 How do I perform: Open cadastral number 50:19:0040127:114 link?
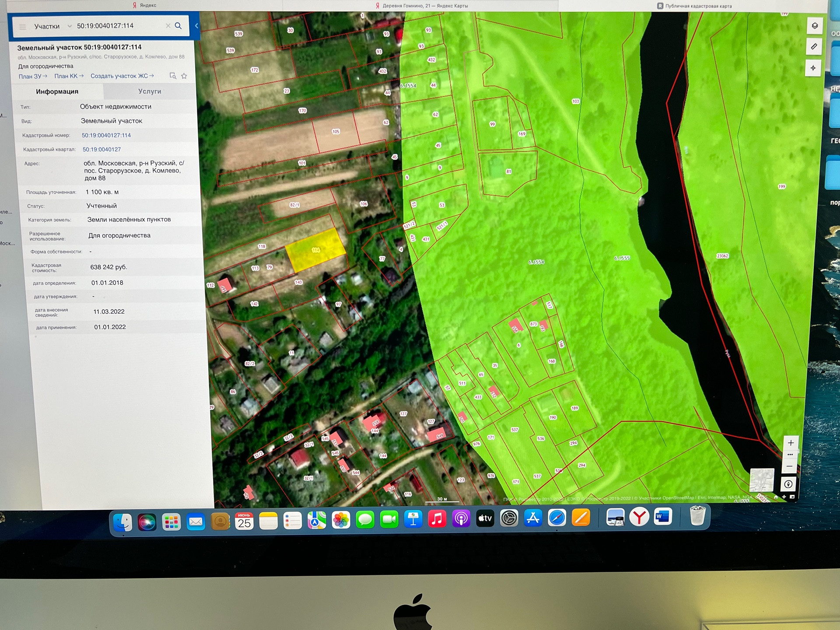tap(106, 135)
